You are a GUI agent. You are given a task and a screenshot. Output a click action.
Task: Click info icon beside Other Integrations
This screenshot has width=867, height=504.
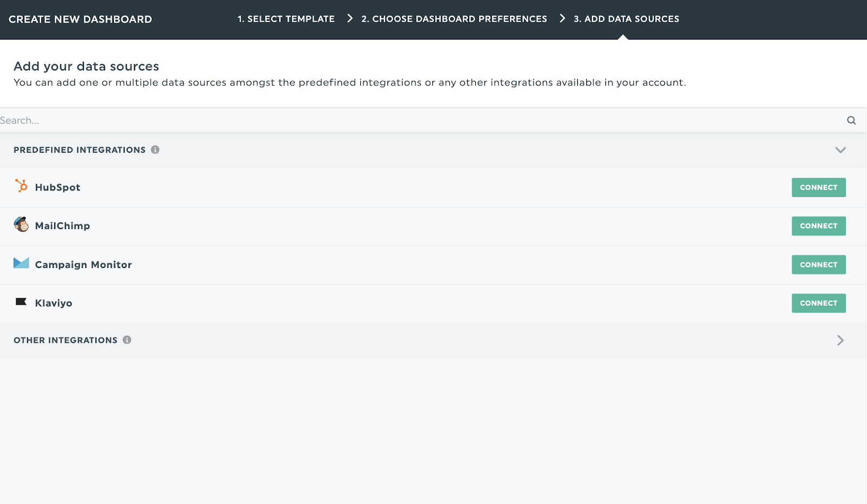[127, 340]
